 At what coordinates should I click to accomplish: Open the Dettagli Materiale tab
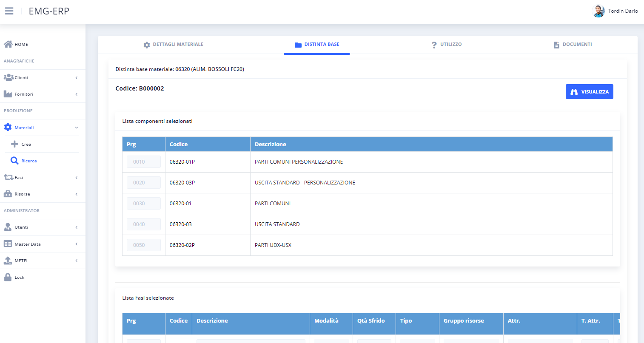(174, 45)
